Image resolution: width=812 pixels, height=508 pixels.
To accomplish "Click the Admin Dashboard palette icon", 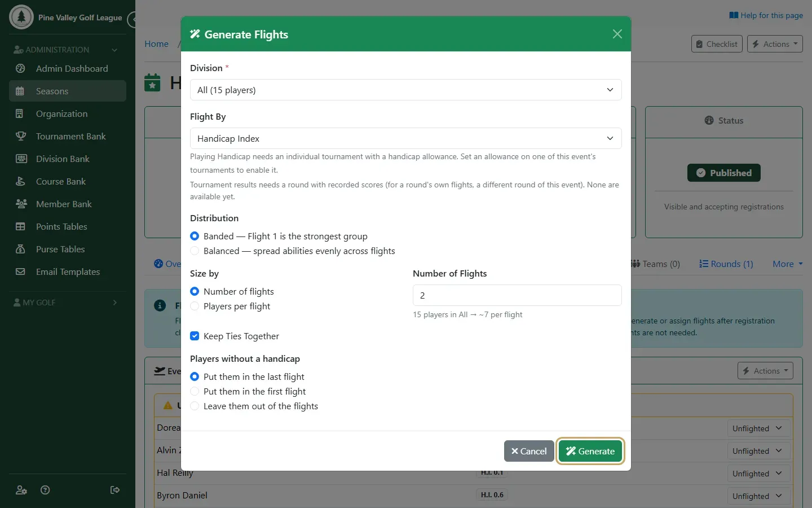I will click(20, 68).
